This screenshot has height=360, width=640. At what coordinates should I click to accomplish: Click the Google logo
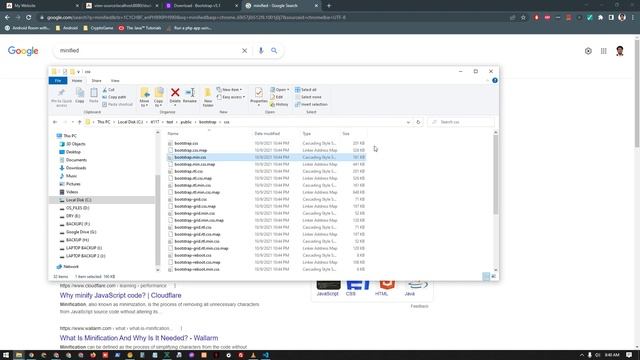click(23, 51)
